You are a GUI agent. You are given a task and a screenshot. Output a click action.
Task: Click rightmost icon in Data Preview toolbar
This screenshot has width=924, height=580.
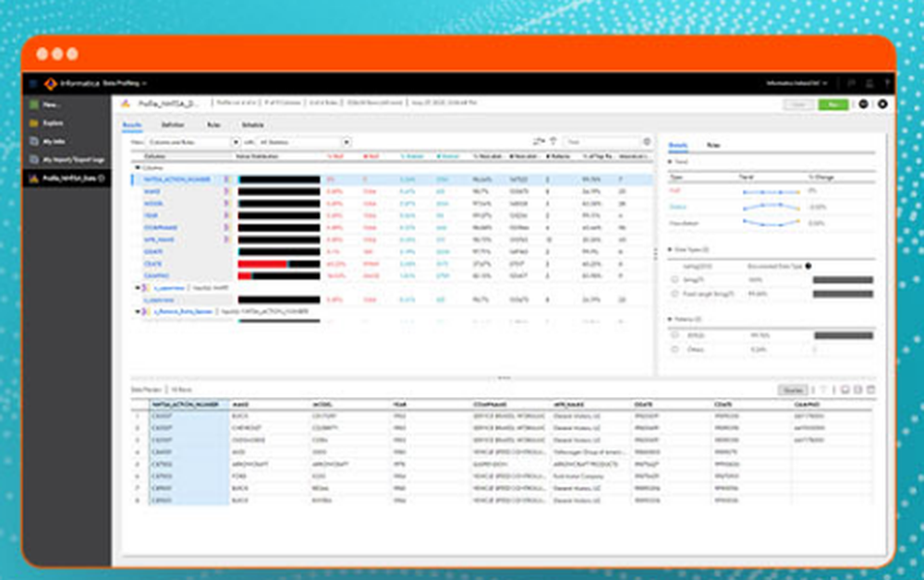click(x=871, y=390)
